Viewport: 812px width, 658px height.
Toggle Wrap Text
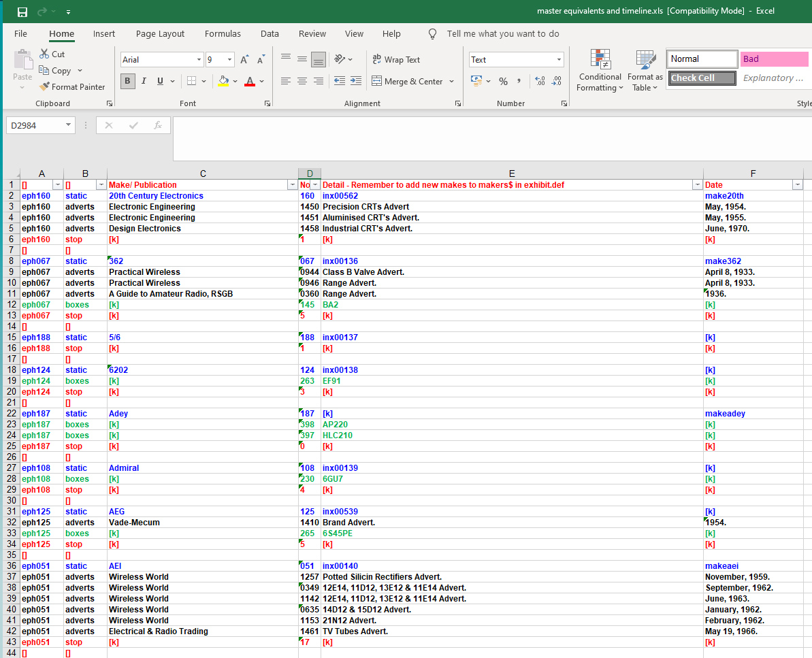click(x=396, y=59)
